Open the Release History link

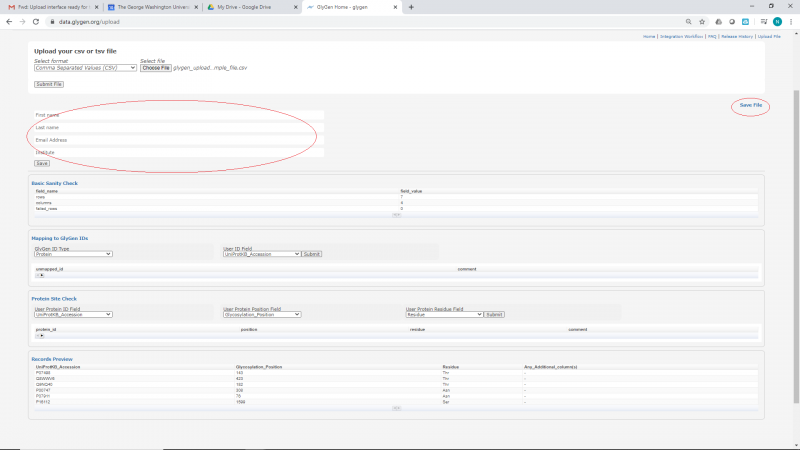click(738, 36)
